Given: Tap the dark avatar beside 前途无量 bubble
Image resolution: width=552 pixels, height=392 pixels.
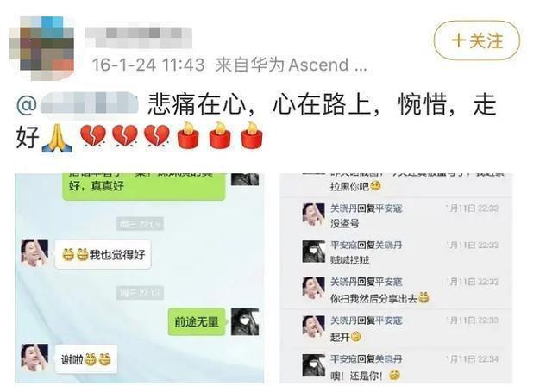Looking at the screenshot, I should click(x=245, y=321).
